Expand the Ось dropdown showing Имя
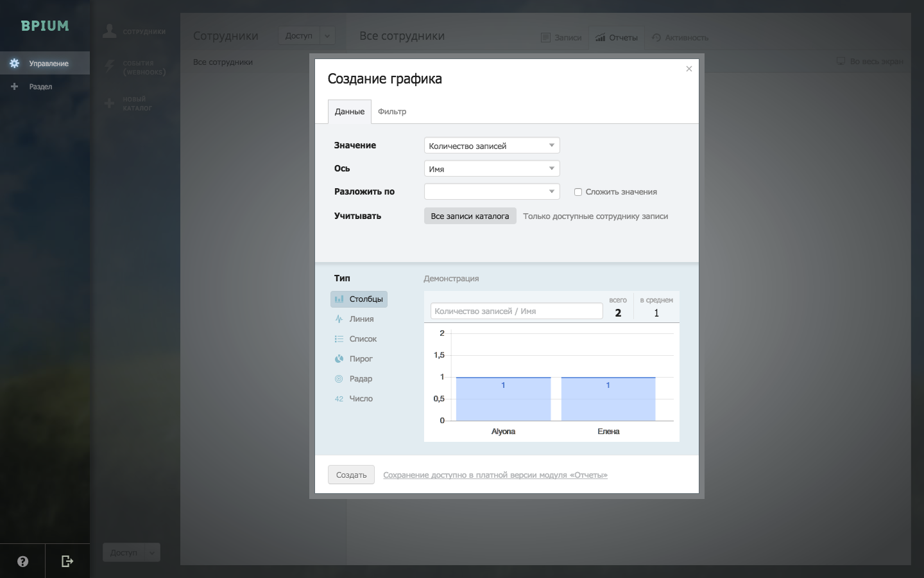 point(492,169)
